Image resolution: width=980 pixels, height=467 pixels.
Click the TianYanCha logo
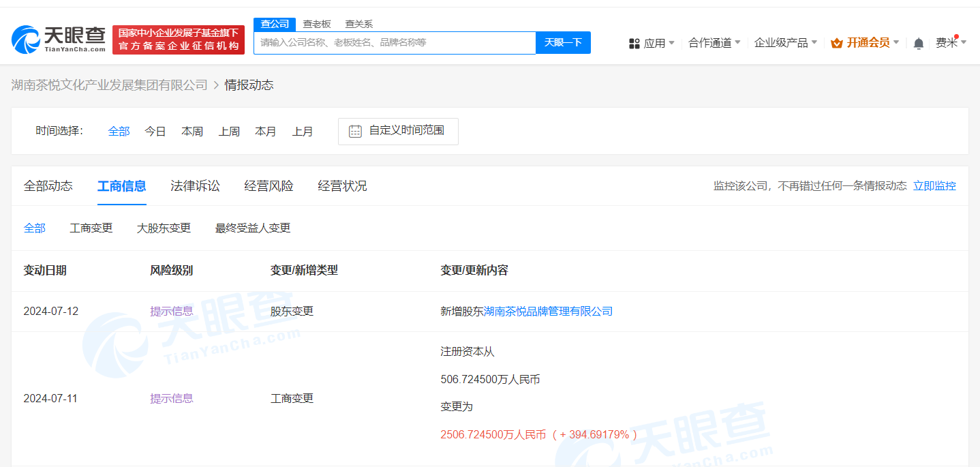[59, 40]
